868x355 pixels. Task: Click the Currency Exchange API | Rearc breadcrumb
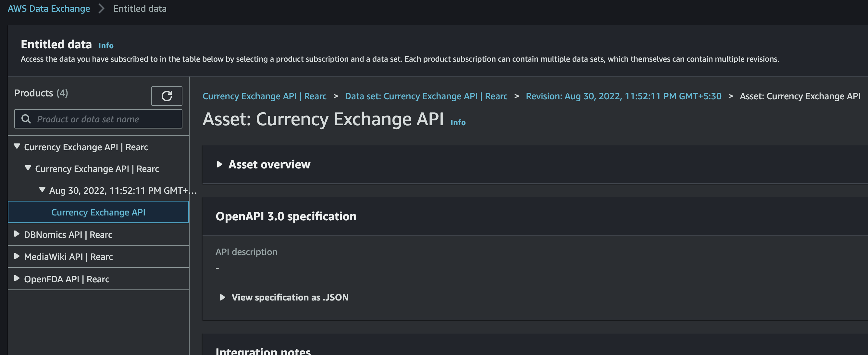pyautogui.click(x=265, y=96)
